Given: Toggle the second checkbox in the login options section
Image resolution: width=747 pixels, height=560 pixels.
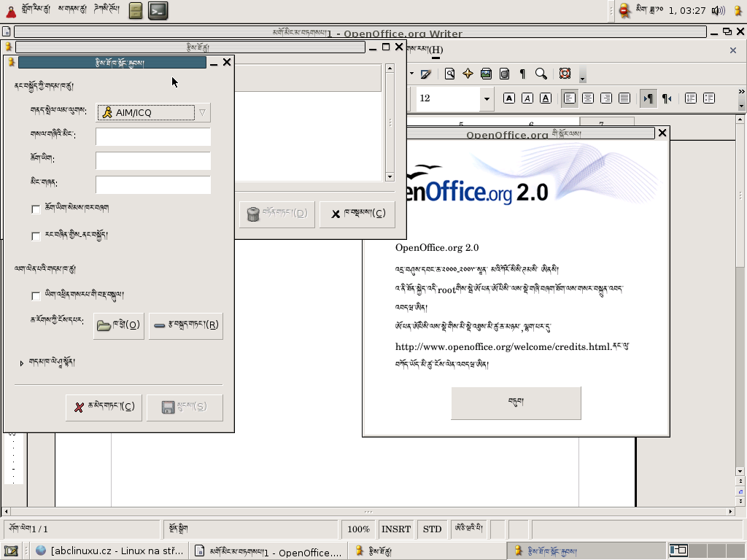Looking at the screenshot, I should coord(36,236).
